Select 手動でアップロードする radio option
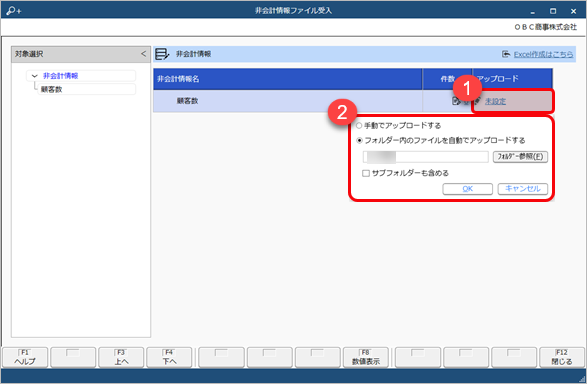Image resolution: width=587 pixels, height=384 pixels. (359, 126)
